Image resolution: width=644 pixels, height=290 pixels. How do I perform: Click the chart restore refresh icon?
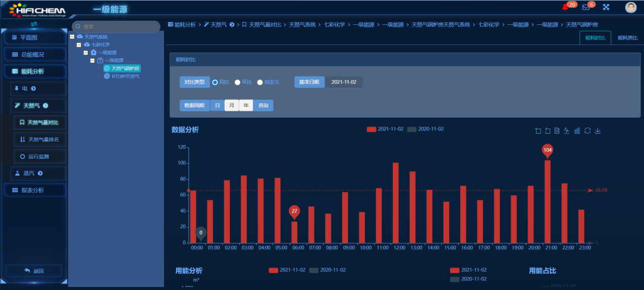587,131
